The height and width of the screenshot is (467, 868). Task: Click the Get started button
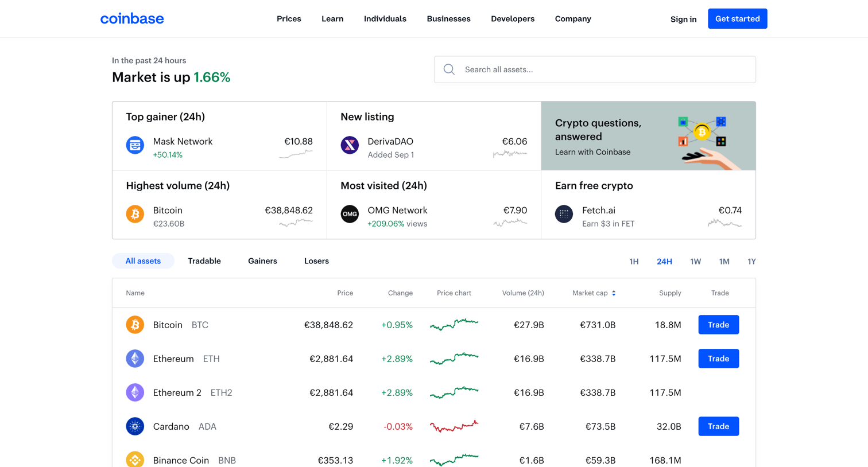[x=737, y=19]
